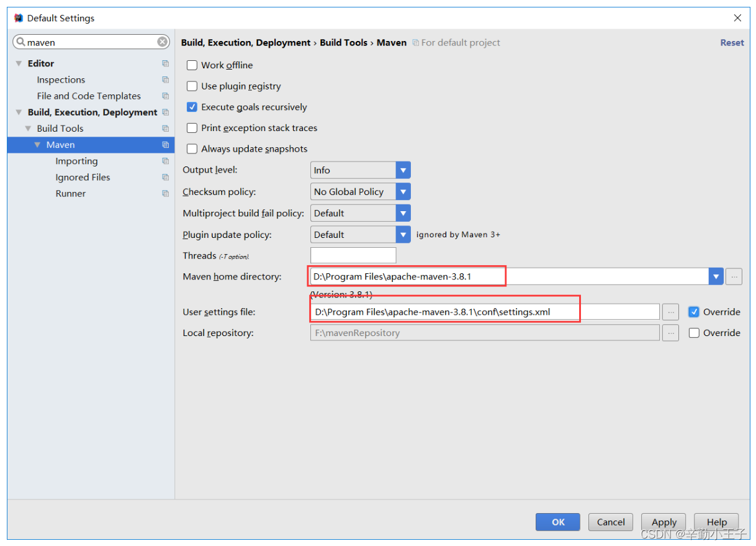The height and width of the screenshot is (546, 756).
Task: Uncheck Override for User settings file
Action: click(694, 312)
